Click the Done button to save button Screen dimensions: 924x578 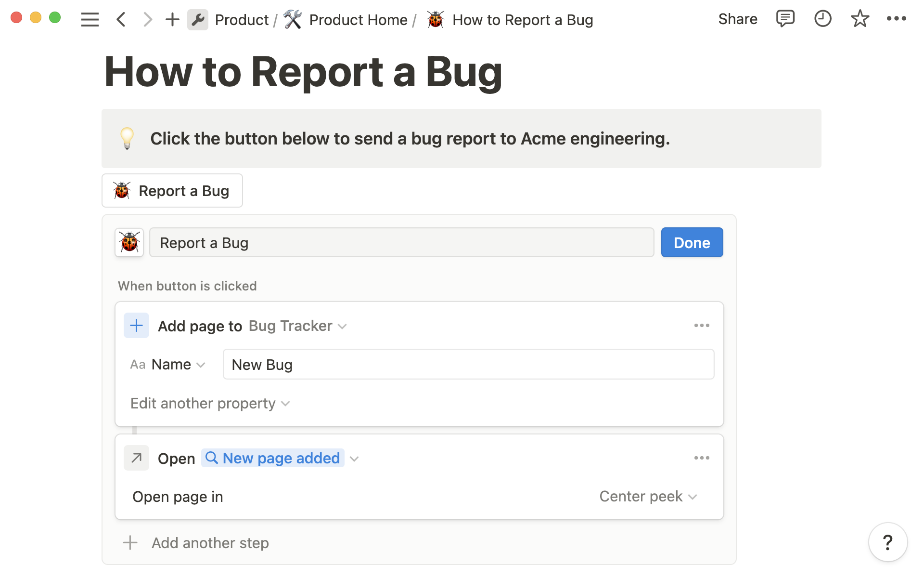pos(692,242)
